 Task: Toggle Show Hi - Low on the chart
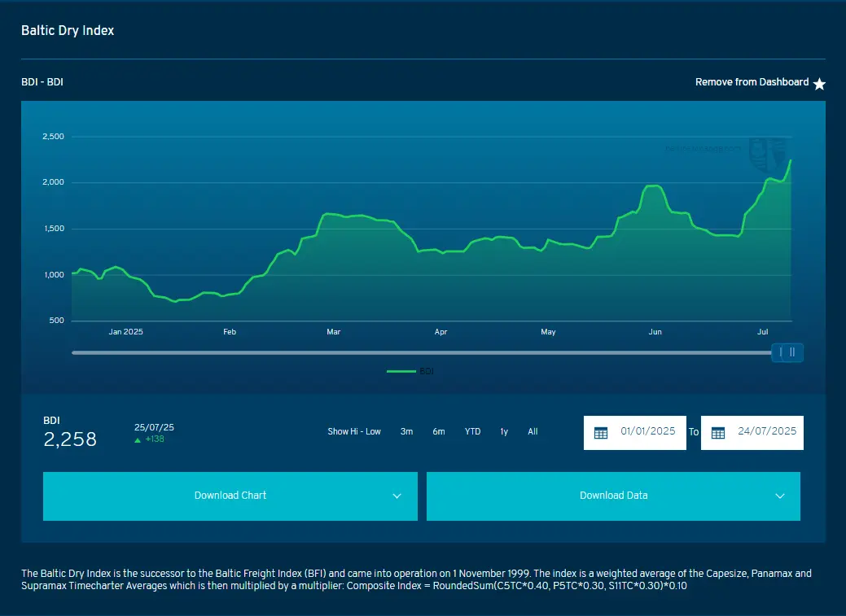354,432
